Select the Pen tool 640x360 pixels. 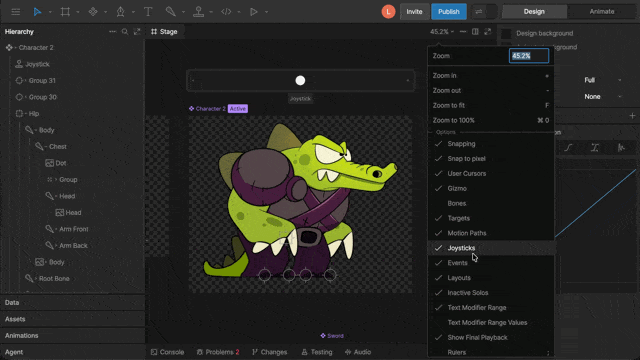click(x=120, y=12)
